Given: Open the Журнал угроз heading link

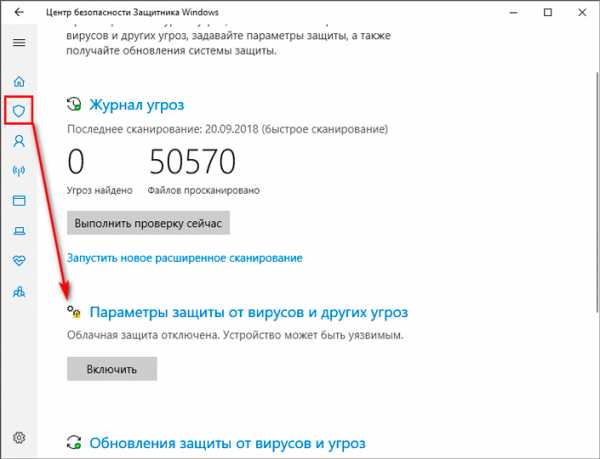Looking at the screenshot, I should click(137, 105).
